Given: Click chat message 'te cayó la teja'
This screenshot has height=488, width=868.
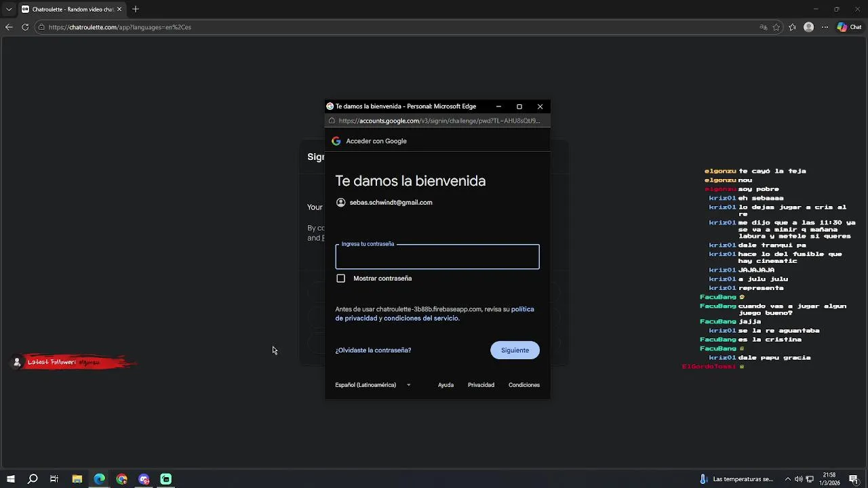Looking at the screenshot, I should (772, 171).
